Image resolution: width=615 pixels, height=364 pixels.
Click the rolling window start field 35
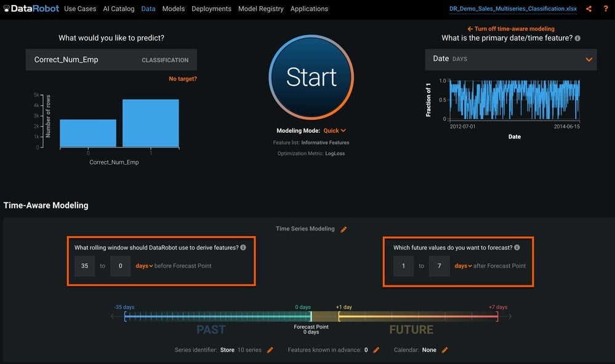pos(85,266)
